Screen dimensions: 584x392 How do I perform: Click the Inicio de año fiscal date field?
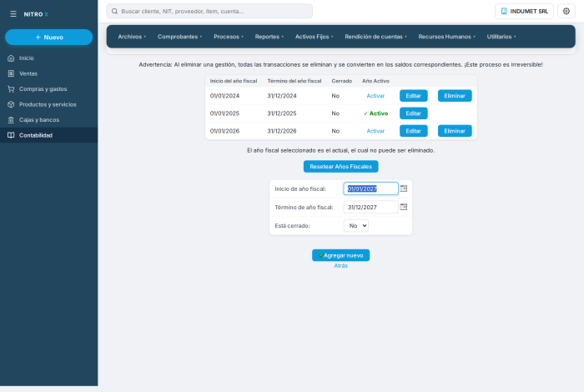(x=371, y=188)
